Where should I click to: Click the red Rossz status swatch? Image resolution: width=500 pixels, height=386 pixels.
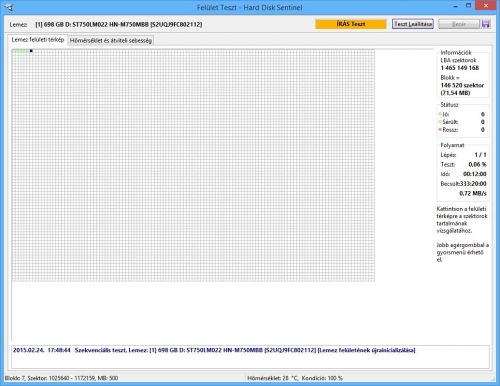tap(440, 130)
